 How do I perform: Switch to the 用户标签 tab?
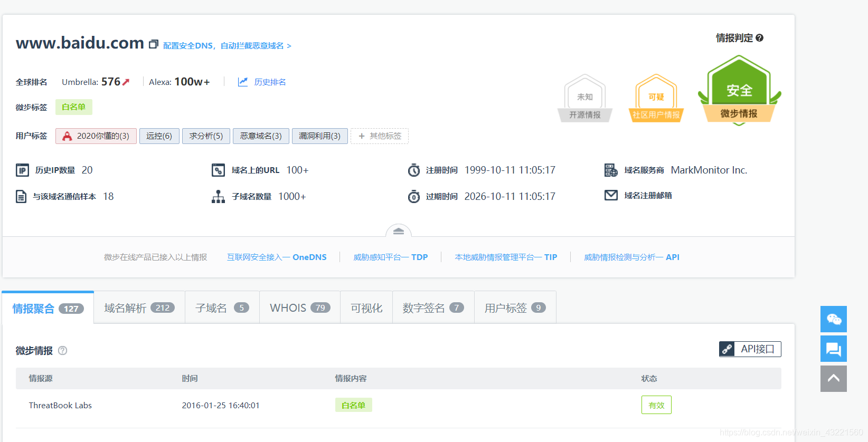(x=515, y=308)
